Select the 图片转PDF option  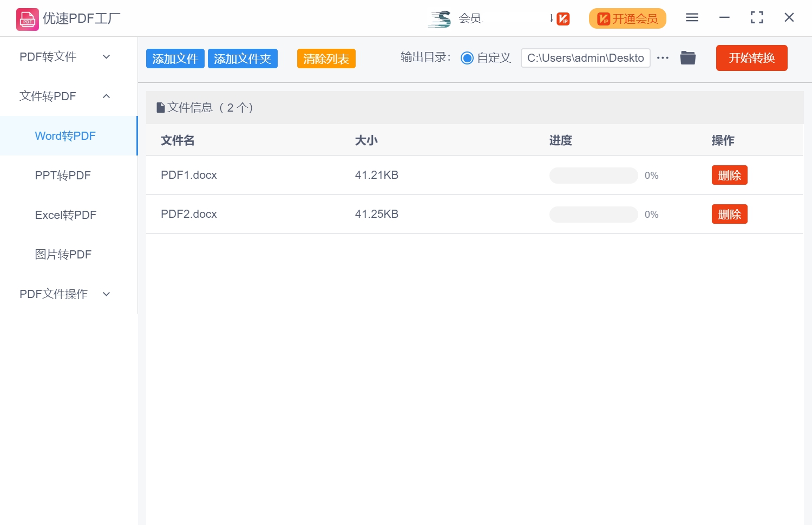64,254
